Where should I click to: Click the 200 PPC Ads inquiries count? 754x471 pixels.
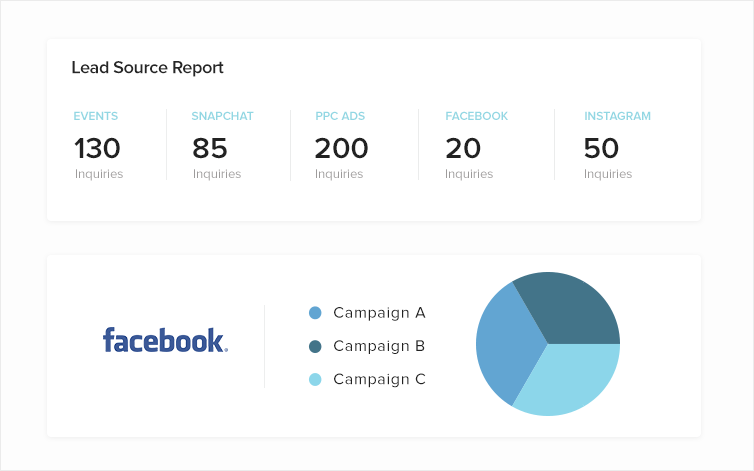point(341,149)
